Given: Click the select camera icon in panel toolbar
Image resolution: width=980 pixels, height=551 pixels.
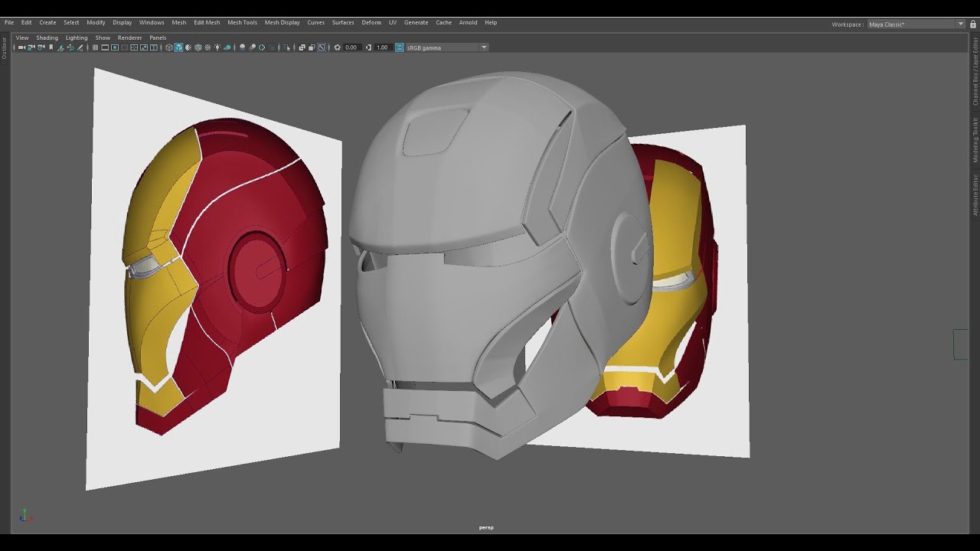Looking at the screenshot, I should point(21,47).
